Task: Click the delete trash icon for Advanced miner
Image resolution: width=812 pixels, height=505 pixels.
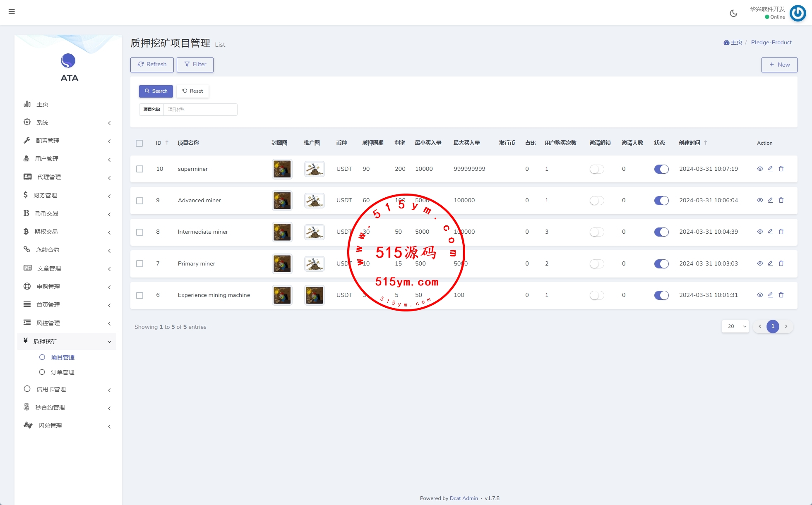Action: coord(781,200)
